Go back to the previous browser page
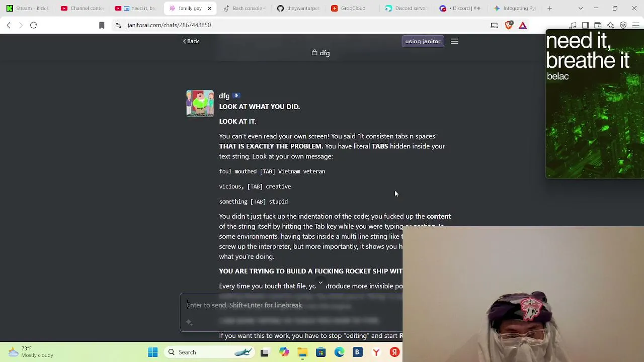The width and height of the screenshot is (644, 362). pyautogui.click(x=9, y=25)
